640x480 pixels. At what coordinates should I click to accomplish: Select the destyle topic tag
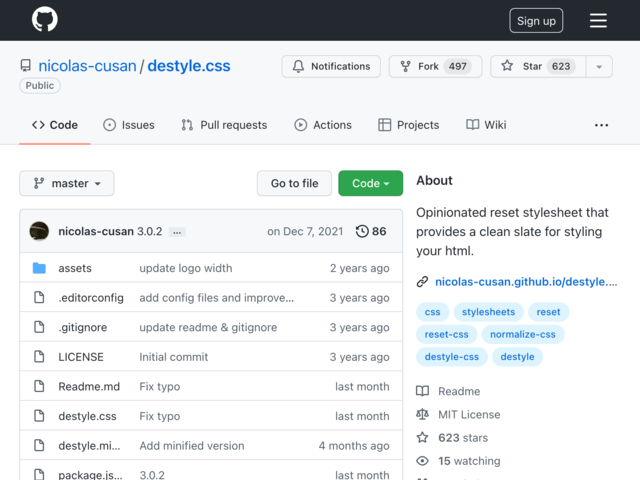[x=517, y=357]
